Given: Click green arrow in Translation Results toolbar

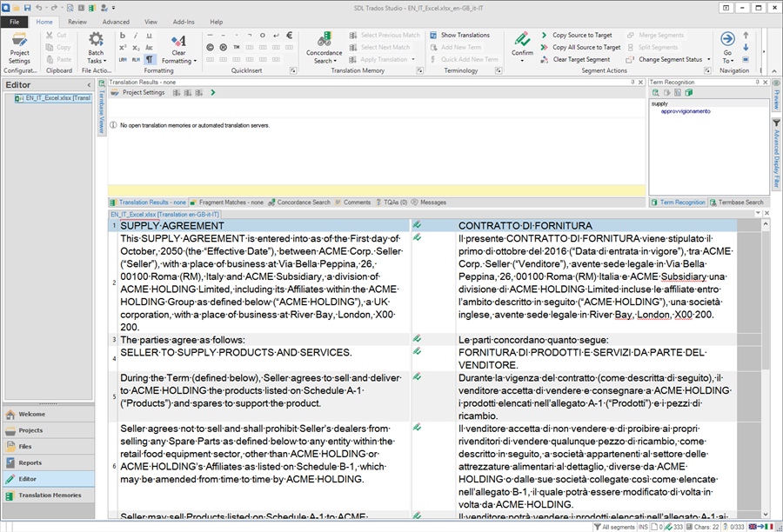Looking at the screenshot, I should tap(213, 93).
